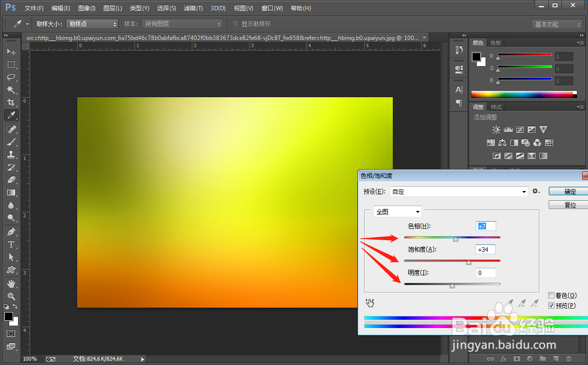
Task: Click the 饱和度 value field
Action: tap(486, 249)
